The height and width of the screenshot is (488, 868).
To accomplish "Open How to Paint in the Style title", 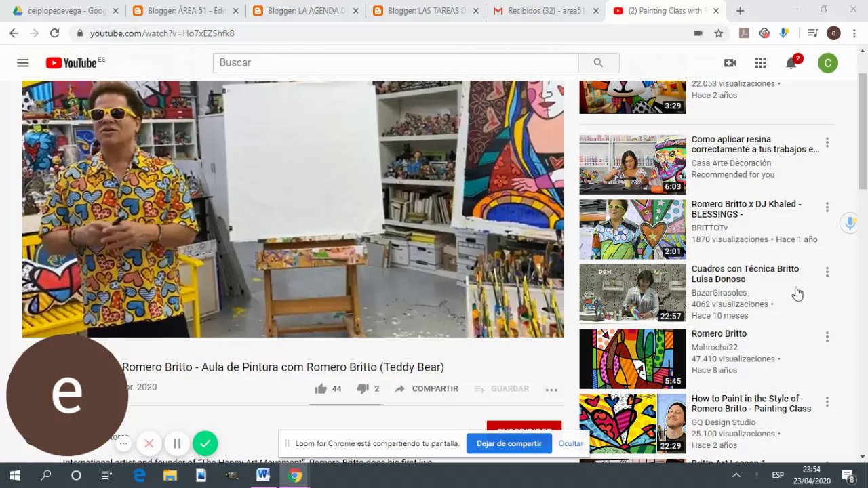I will (x=751, y=403).
